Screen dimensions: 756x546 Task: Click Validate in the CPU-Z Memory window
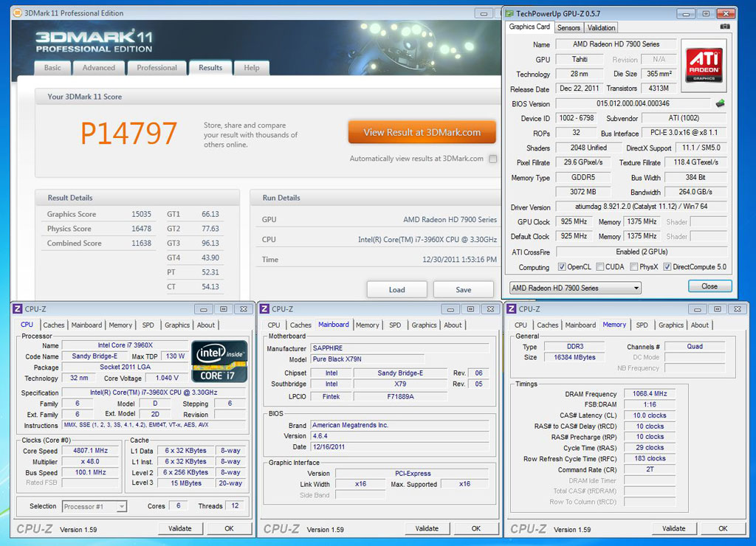click(x=673, y=528)
